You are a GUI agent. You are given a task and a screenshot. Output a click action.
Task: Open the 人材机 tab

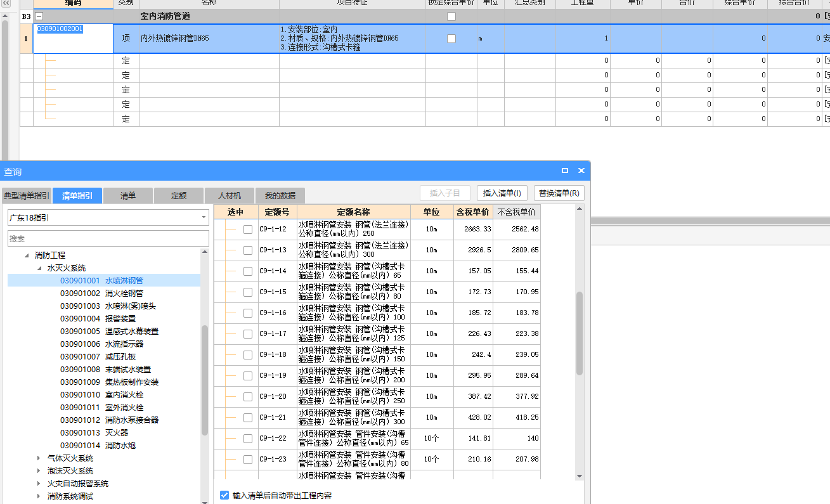click(230, 196)
